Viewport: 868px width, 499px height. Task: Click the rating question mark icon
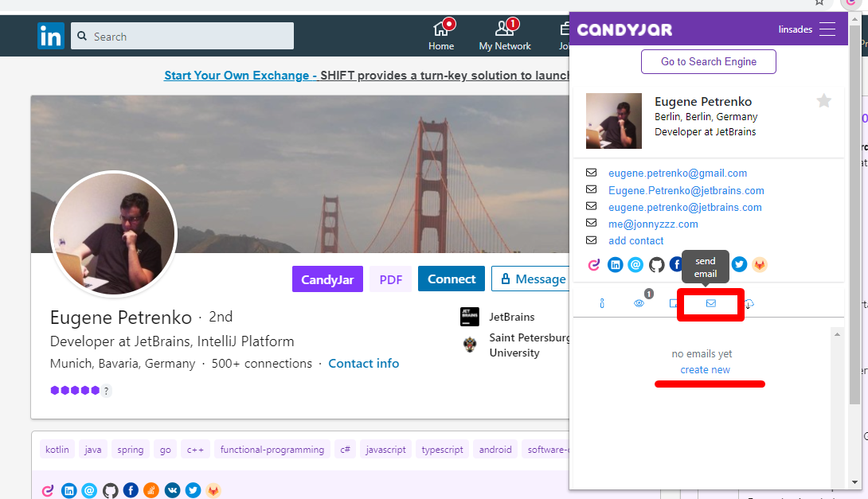pyautogui.click(x=106, y=391)
